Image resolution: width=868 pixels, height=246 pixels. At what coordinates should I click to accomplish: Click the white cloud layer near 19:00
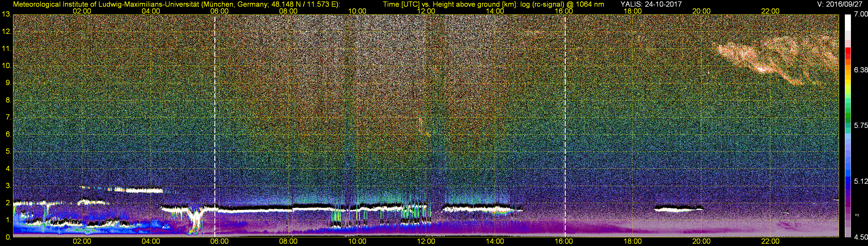678,209
